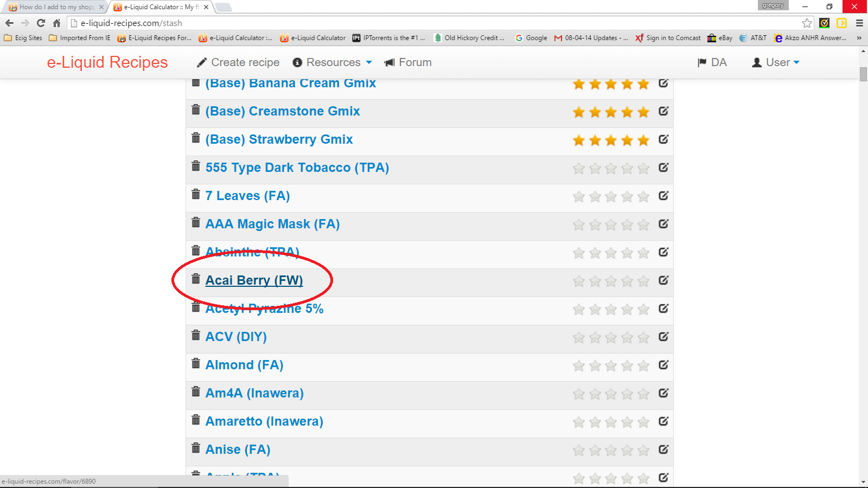Screen dimensions: 868x488
Task: Remove Anise (FA) using trash icon
Action: tap(196, 448)
